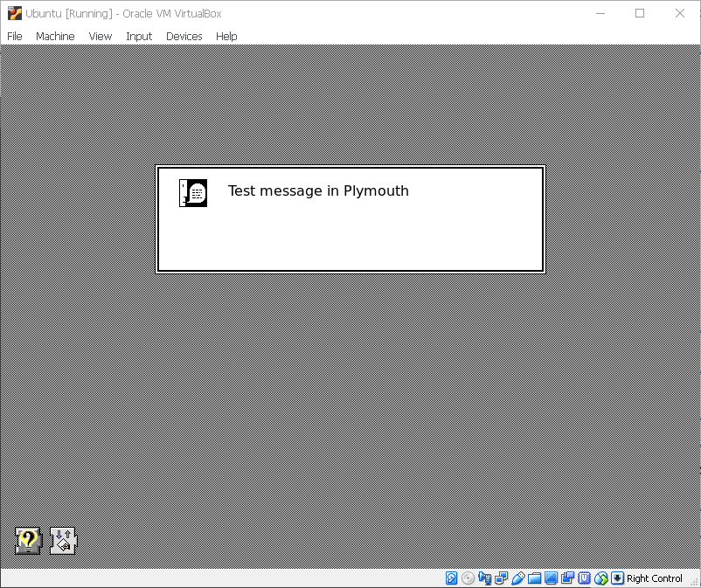Click the audio status indicator

tap(484, 578)
